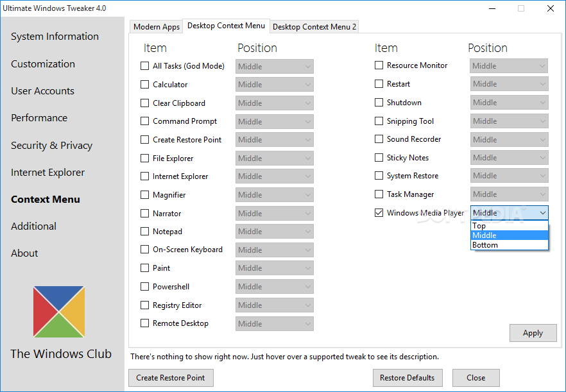Enable the Notepad checkbox
The width and height of the screenshot is (566, 392).
(145, 232)
